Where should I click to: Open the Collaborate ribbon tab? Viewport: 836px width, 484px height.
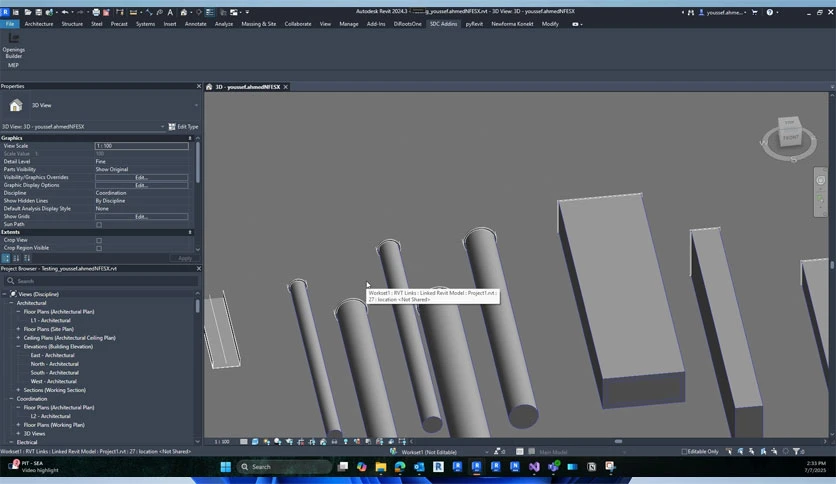click(x=298, y=24)
